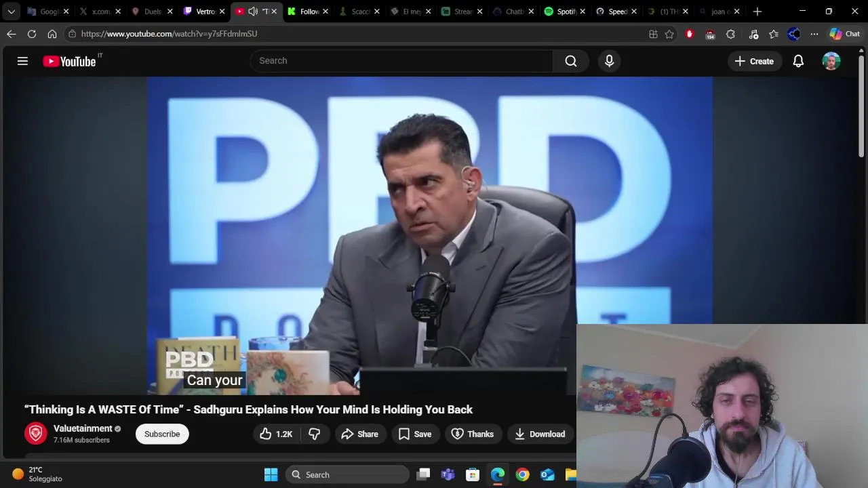Click the browser address bar URL
The image size is (868, 488).
click(x=170, y=34)
